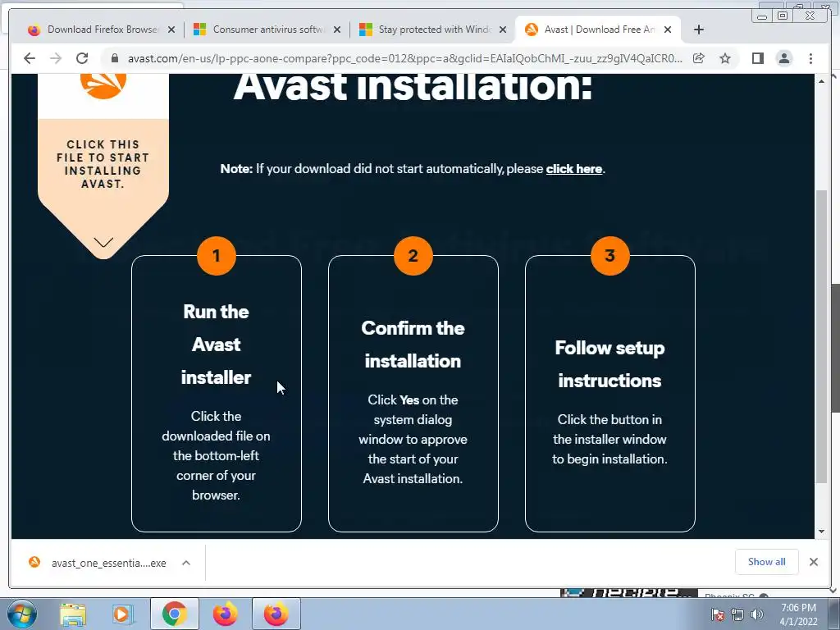Open the Chrome profile avatar
The image size is (840, 630).
pyautogui.click(x=784, y=58)
